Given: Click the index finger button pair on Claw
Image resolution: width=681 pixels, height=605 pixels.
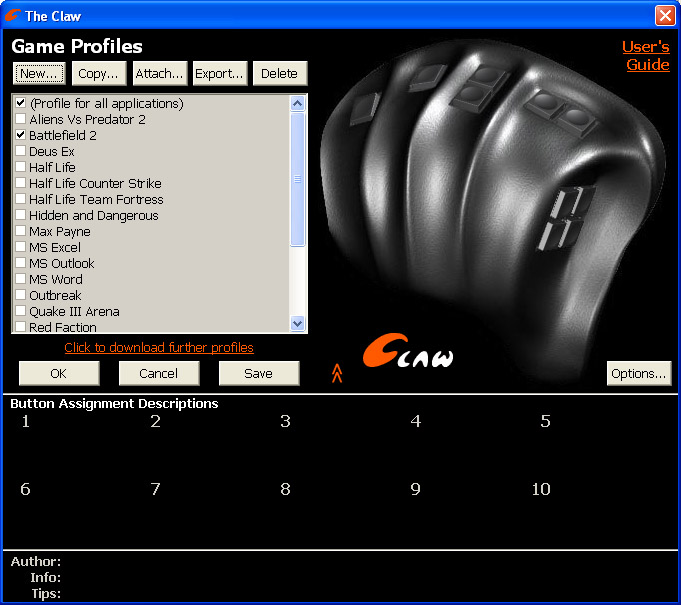Looking at the screenshot, I should [561, 113].
